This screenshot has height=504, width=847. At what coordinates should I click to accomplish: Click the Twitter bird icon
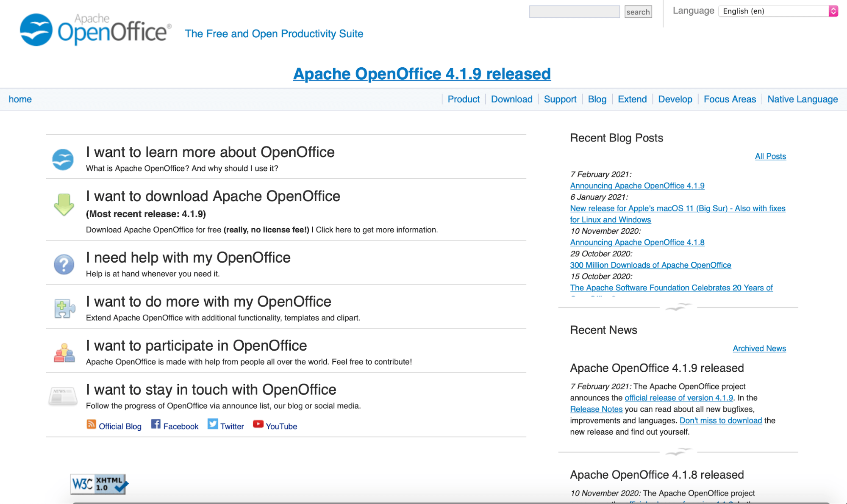tap(213, 424)
